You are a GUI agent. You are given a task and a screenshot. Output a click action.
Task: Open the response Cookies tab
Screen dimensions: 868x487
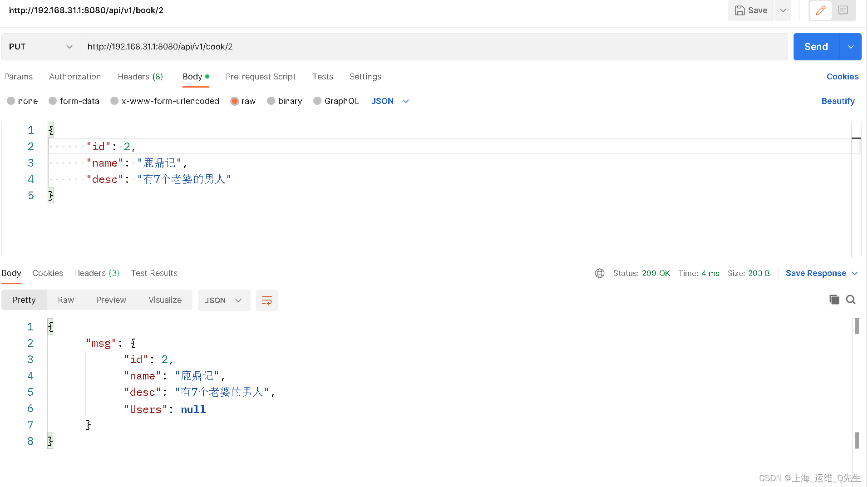48,273
